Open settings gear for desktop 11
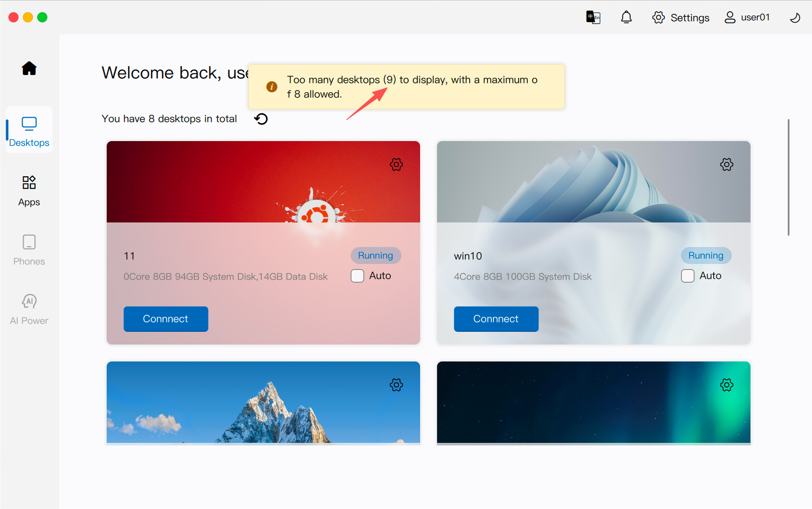Screen dimensions: 812x509 [x=396, y=165]
